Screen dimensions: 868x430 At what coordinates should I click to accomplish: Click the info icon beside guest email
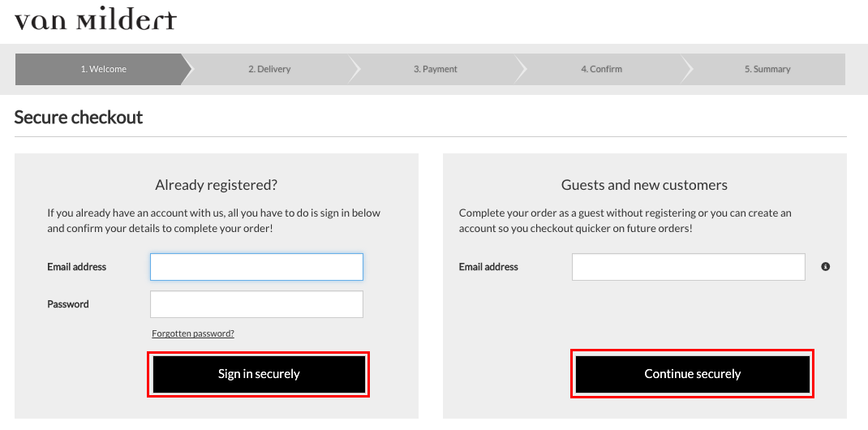[825, 267]
